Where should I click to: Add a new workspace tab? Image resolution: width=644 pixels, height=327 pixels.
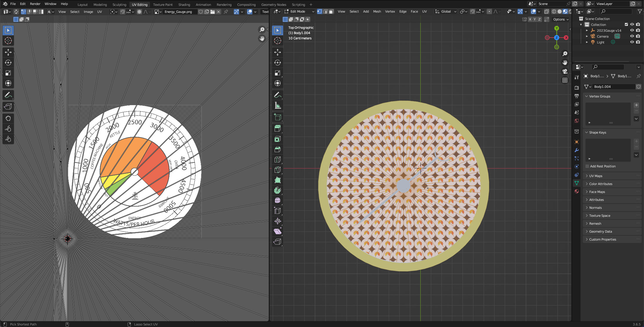point(311,4)
